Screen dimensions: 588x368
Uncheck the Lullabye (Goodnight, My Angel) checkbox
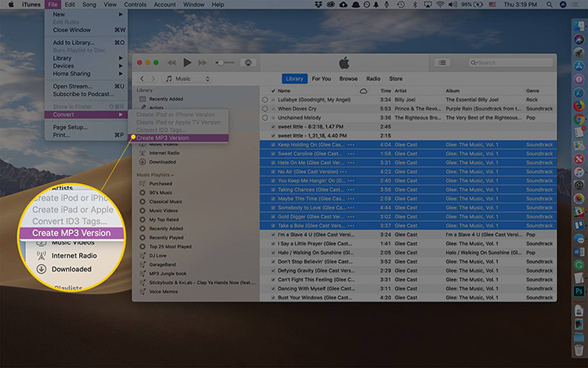274,99
